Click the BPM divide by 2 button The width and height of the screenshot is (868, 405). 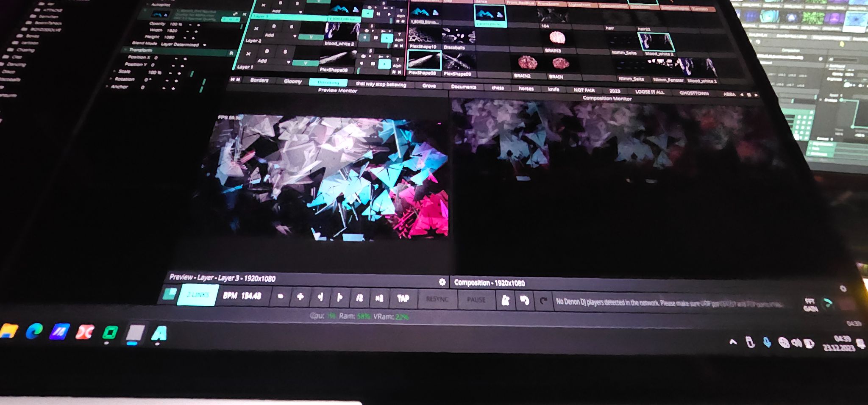click(x=359, y=298)
